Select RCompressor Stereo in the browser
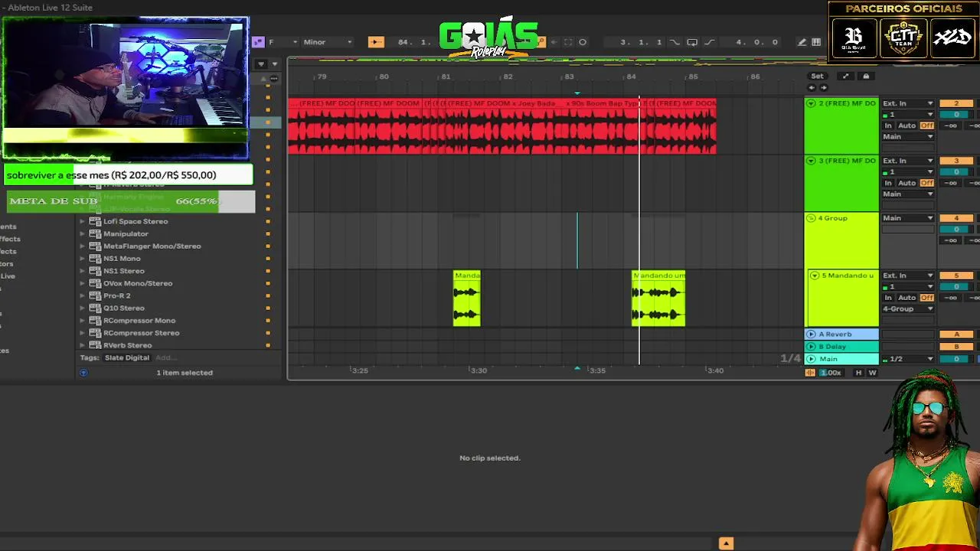This screenshot has height=551, width=980. [x=142, y=333]
